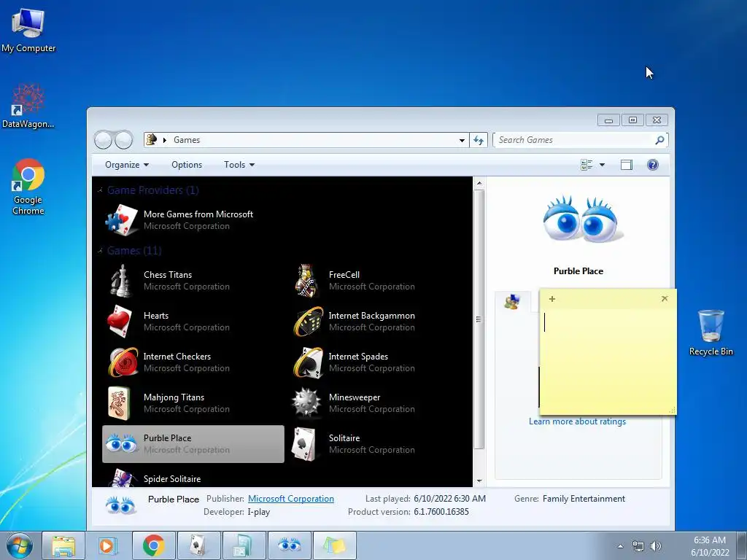
Task: Click the 'I-play' developer text
Action: point(259,512)
